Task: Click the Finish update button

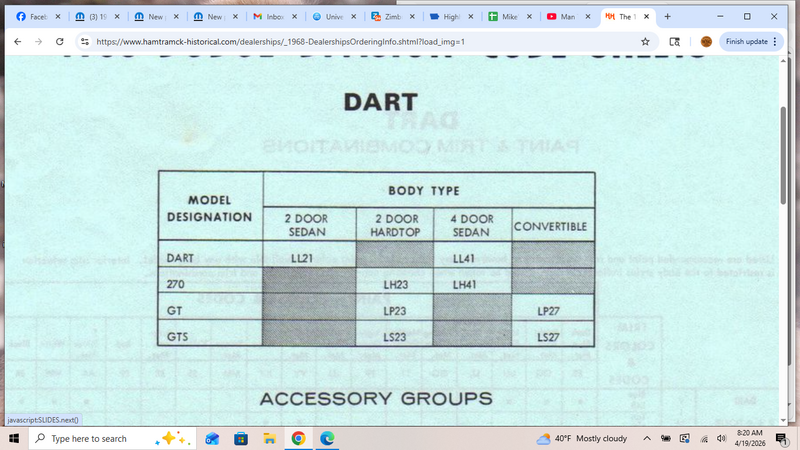Action: [746, 42]
